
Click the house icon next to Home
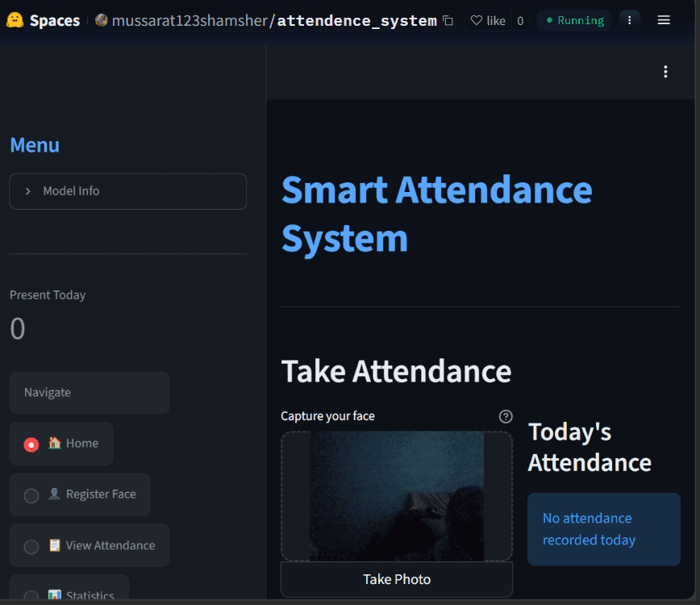tap(55, 443)
